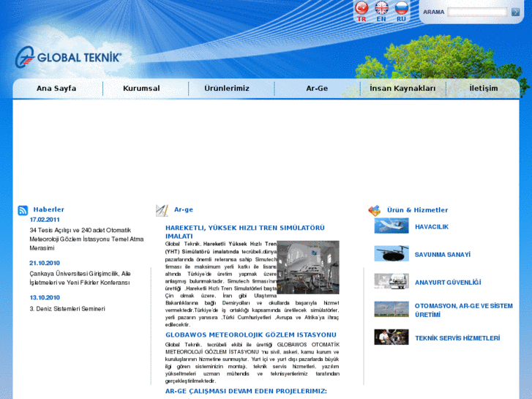Open news dated 17.02.2011
Viewport: 532px width, 399px height.
pos(45,220)
